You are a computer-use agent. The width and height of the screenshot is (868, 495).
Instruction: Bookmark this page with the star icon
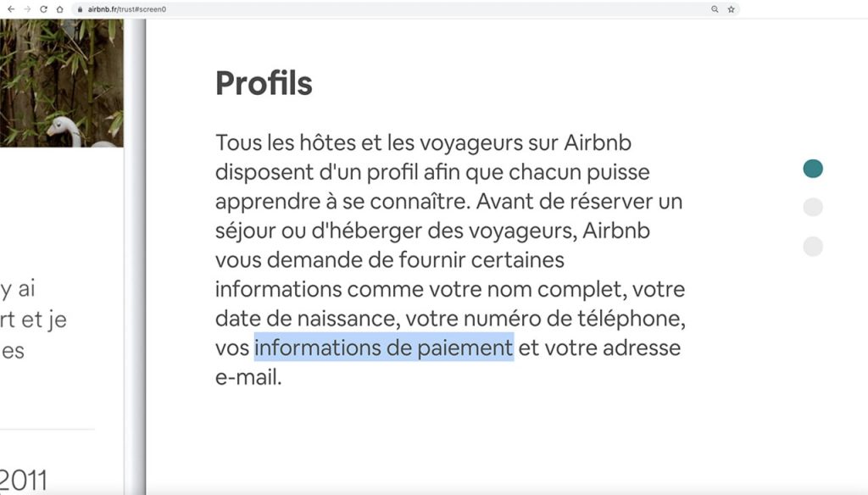732,9
